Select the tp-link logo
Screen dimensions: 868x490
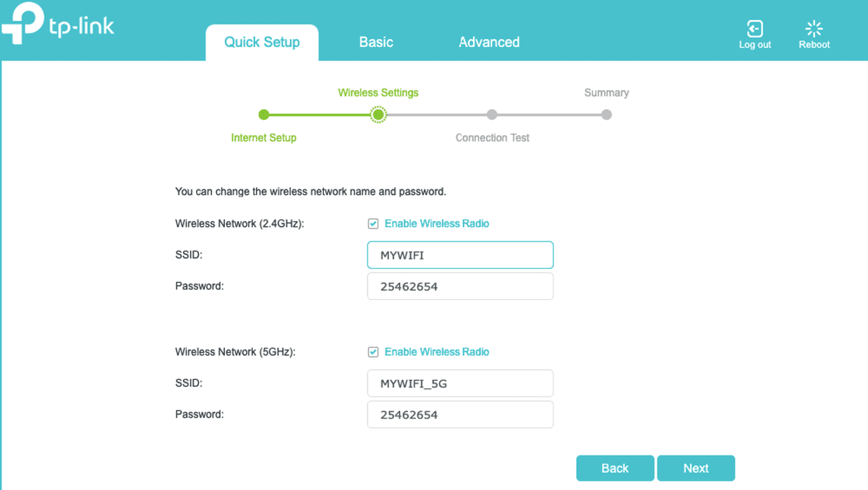[58, 24]
